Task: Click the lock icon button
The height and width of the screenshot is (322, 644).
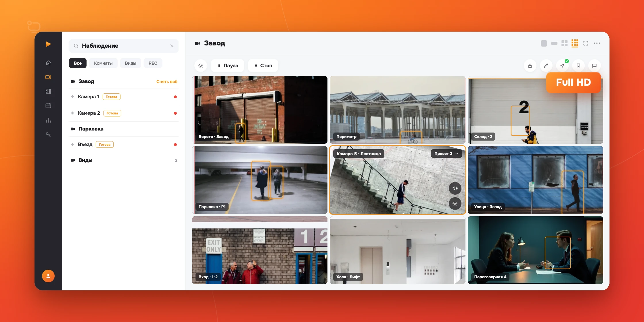Action: pos(530,66)
